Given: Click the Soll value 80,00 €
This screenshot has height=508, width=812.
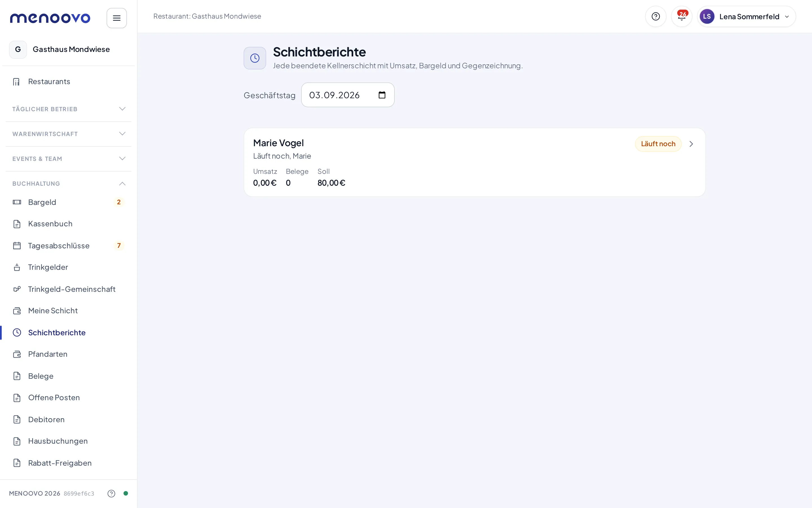Looking at the screenshot, I should point(331,183).
